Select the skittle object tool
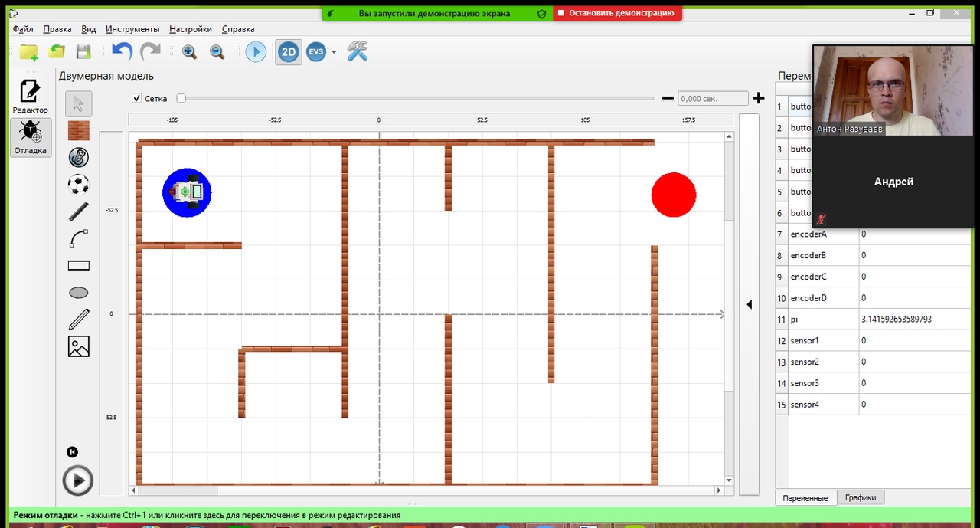Screen dimensions: 980x528 [79, 157]
